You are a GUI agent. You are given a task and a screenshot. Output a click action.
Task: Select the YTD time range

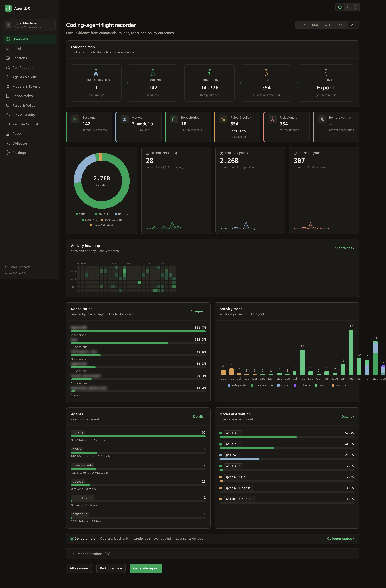coord(341,25)
